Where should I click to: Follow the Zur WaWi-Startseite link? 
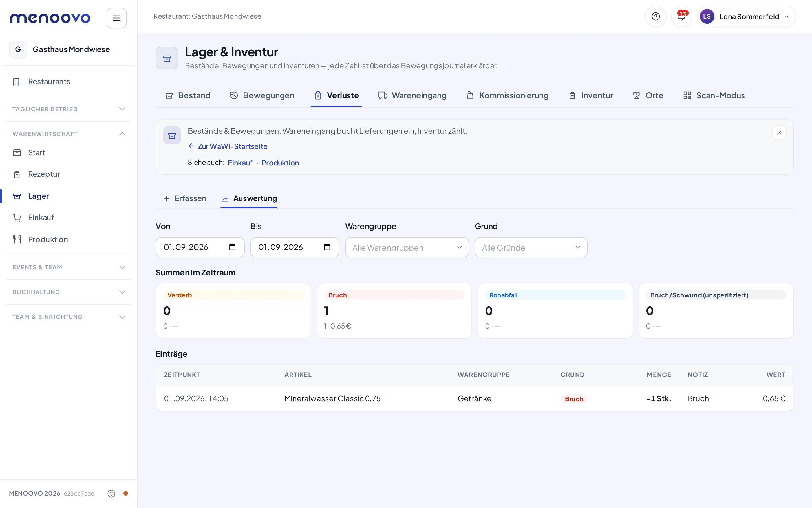point(228,146)
